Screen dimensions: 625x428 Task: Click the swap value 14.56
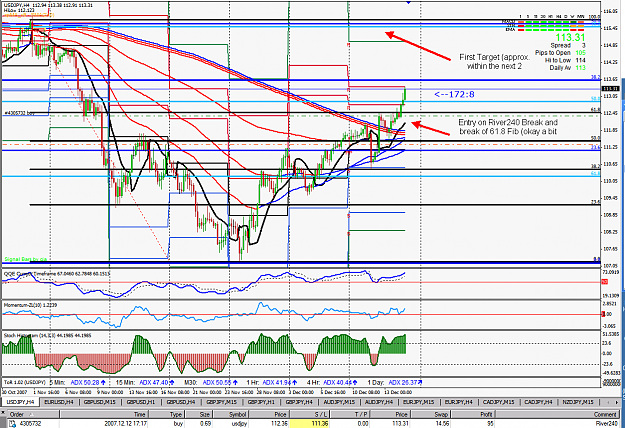(442, 424)
